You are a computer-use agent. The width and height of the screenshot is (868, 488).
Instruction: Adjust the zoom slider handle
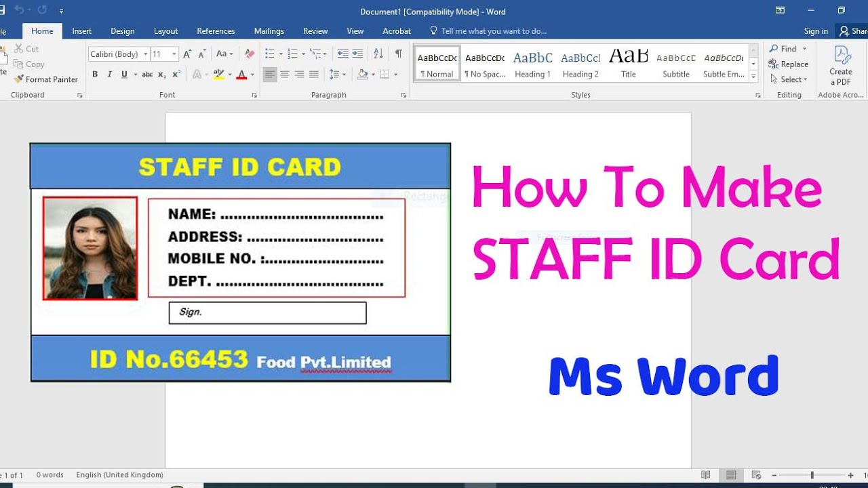[812, 476]
